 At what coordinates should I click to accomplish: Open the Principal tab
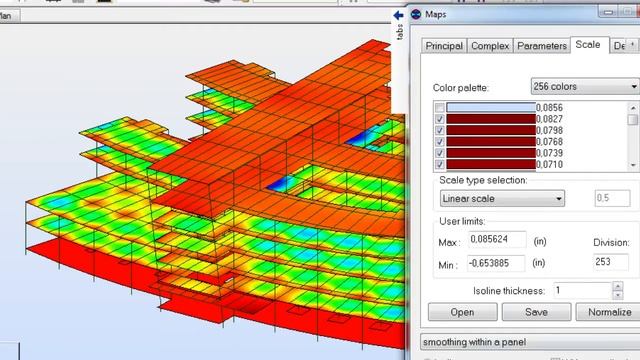click(x=444, y=46)
